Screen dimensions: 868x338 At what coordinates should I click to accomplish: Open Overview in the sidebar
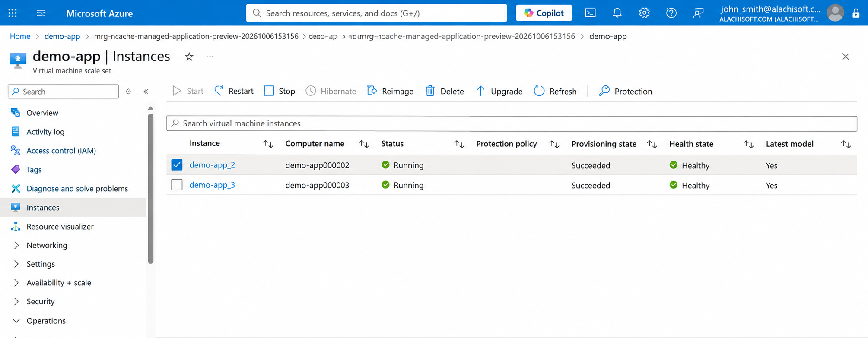pyautogui.click(x=42, y=113)
